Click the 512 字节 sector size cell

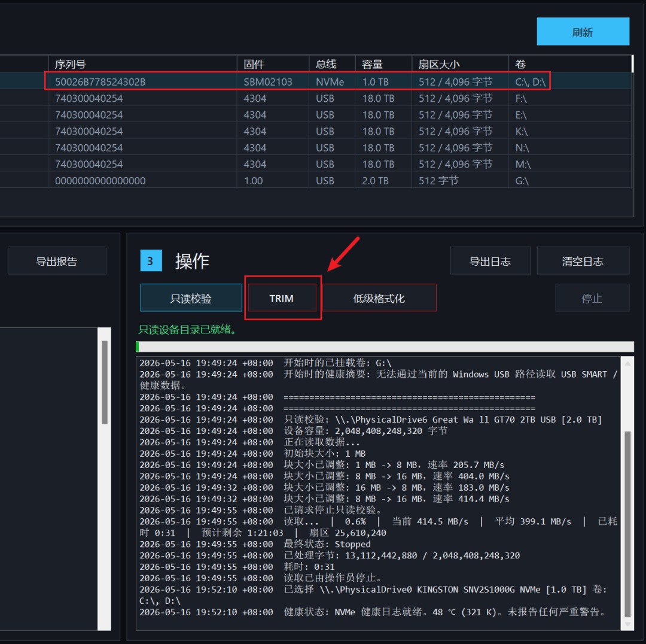[438, 181]
